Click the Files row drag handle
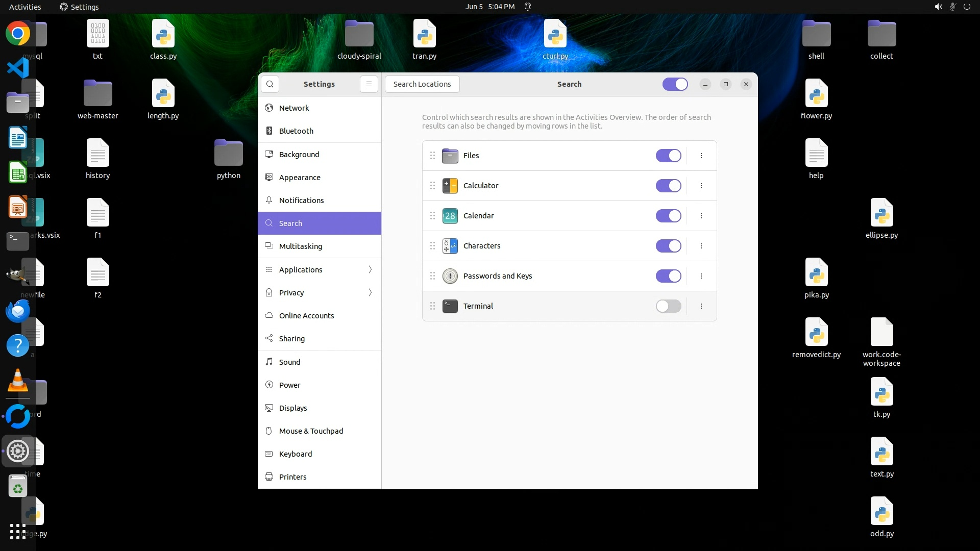The width and height of the screenshot is (980, 551). point(432,156)
